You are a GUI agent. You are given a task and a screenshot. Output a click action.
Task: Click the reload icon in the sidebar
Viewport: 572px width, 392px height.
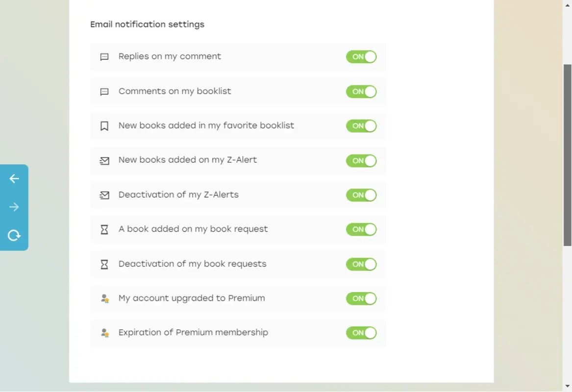tap(14, 235)
